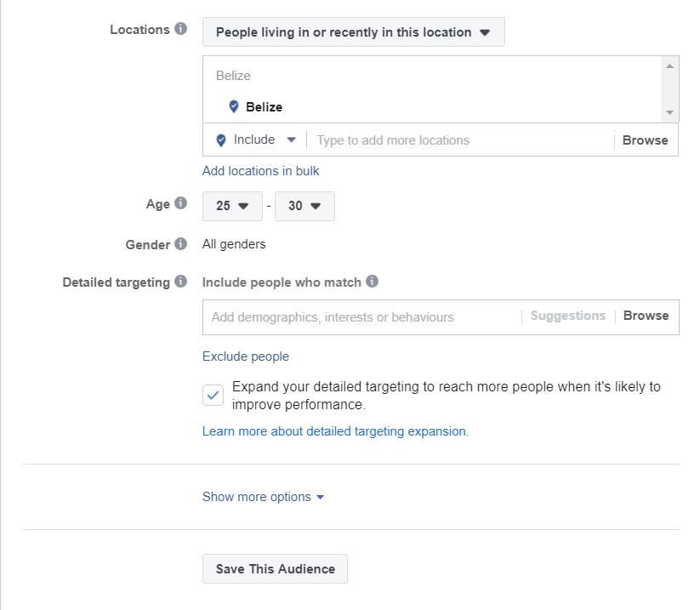Click the Exclude people link
The image size is (700, 610).
(246, 356)
